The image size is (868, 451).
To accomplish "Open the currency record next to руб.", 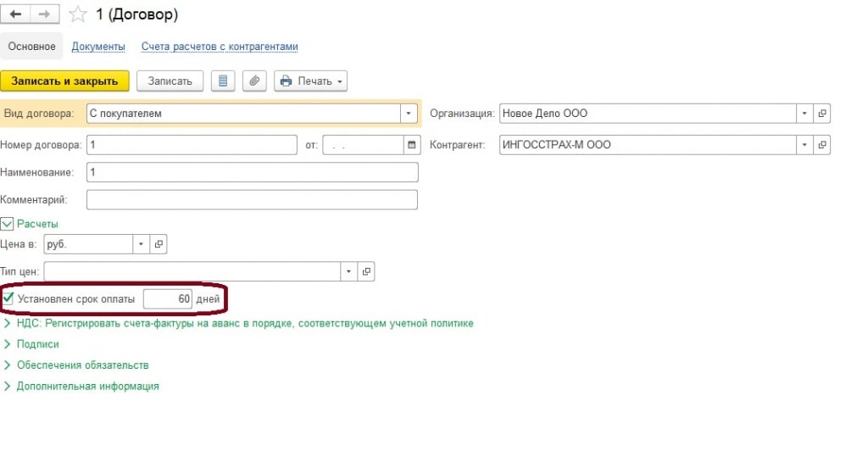I will [159, 244].
